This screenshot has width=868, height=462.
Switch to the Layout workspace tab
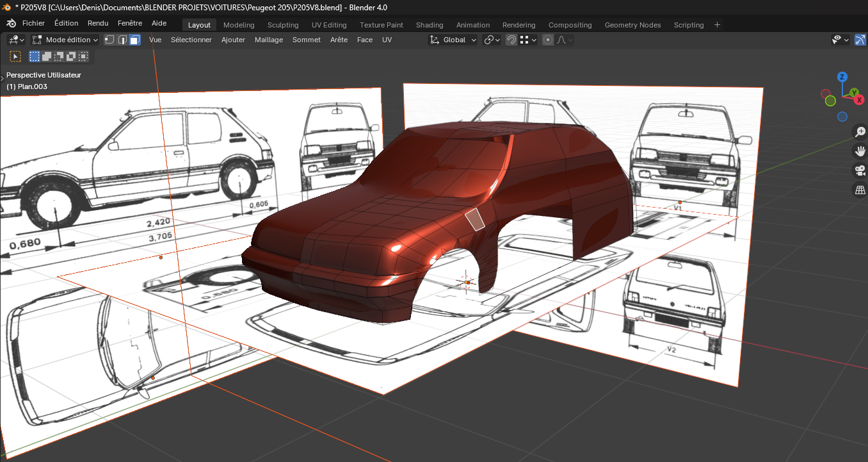click(199, 25)
